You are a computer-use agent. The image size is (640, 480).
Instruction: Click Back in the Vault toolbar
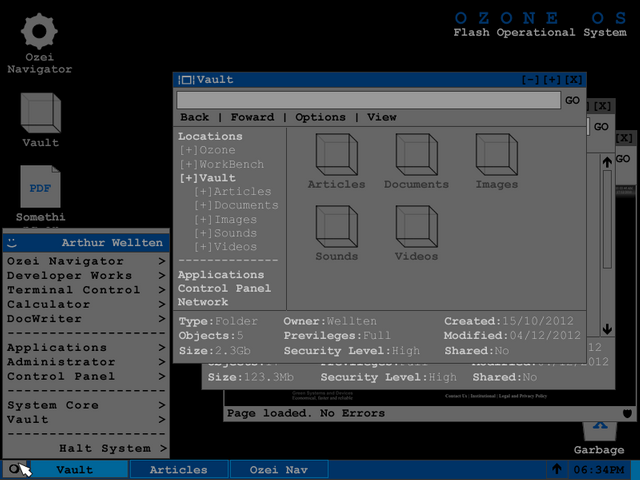(195, 117)
